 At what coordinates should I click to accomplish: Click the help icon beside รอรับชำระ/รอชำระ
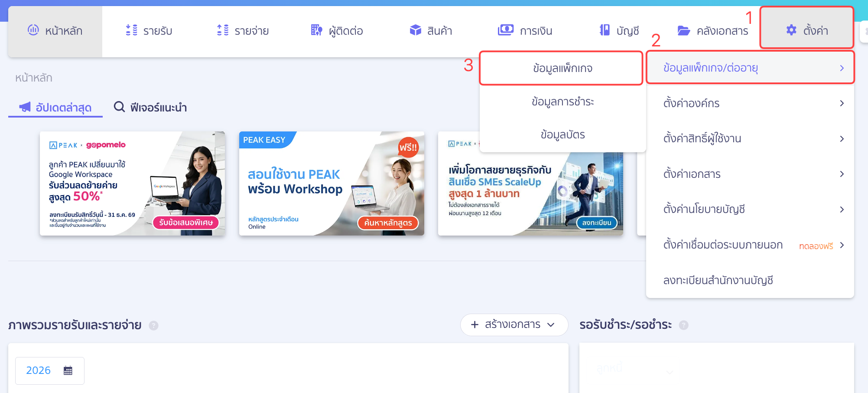coord(683,325)
